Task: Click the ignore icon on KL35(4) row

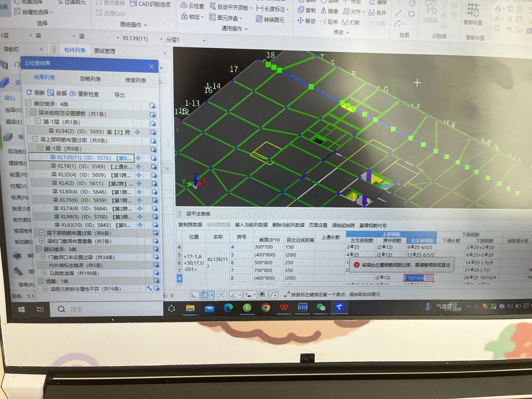Action: click(x=154, y=175)
